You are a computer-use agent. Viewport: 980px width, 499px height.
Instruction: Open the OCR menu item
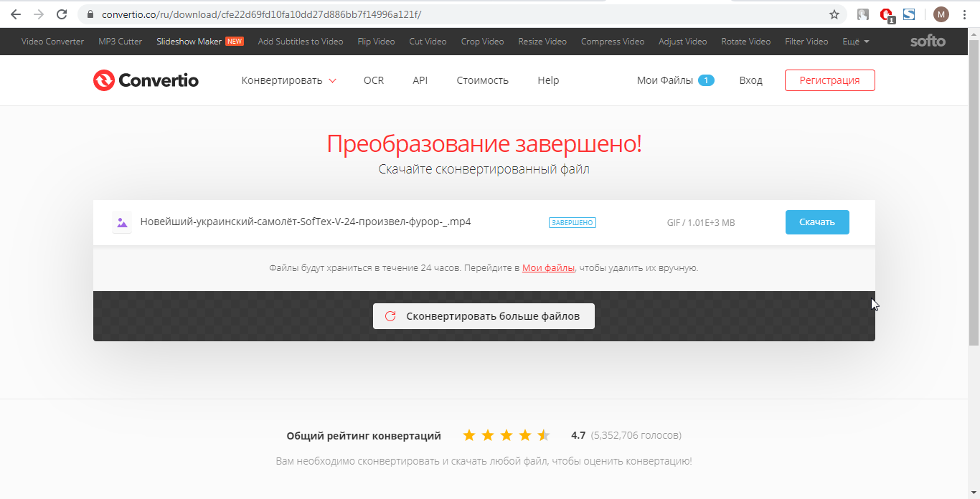coord(374,80)
